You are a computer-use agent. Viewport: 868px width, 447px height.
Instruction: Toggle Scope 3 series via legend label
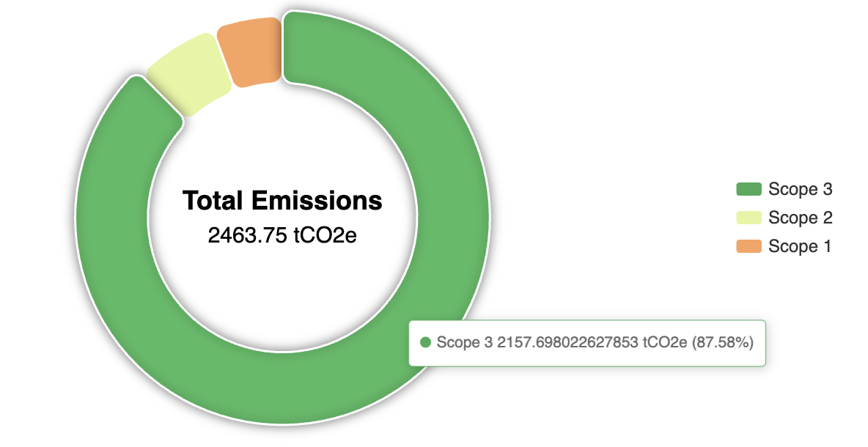(800, 189)
